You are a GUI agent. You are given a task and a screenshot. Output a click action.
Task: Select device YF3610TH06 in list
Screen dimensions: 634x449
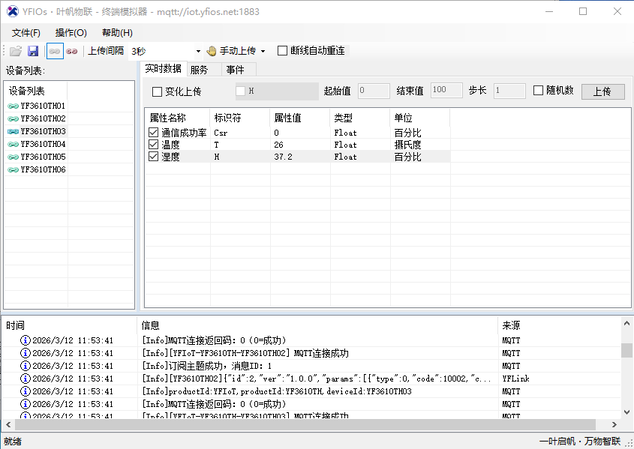click(x=42, y=170)
